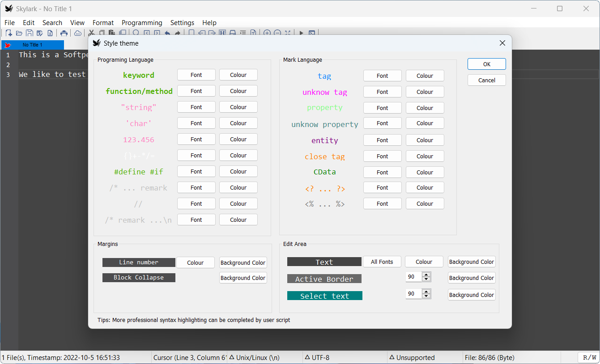The width and height of the screenshot is (600, 364).
Task: Click the Active Border value field showing 90
Action: (414, 277)
